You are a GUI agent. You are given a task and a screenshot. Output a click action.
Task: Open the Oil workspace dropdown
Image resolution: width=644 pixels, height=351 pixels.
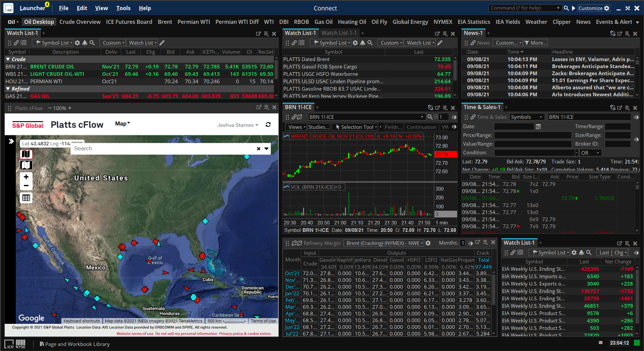click(x=13, y=22)
